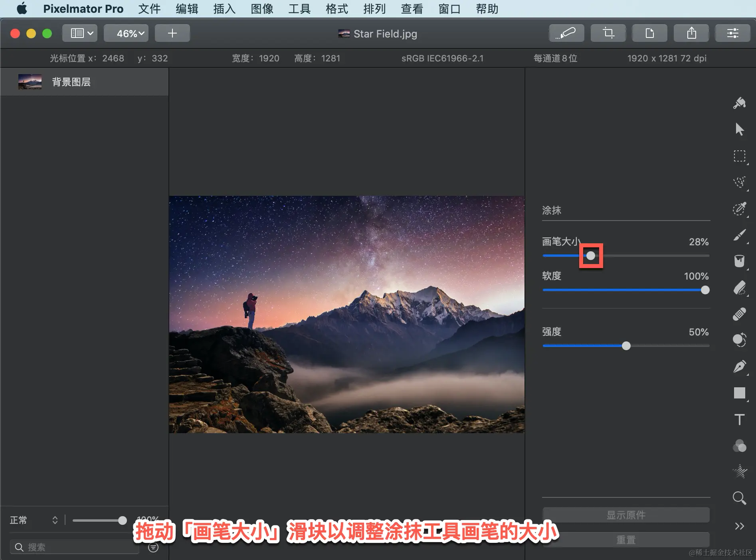Open the 编辑 menu
The height and width of the screenshot is (560, 756).
[187, 9]
